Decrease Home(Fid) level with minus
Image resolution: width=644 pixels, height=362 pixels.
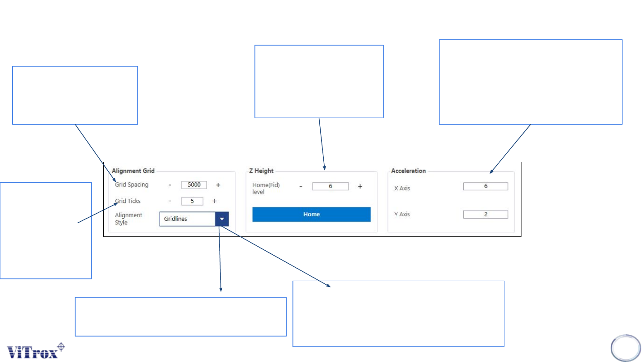(x=301, y=186)
